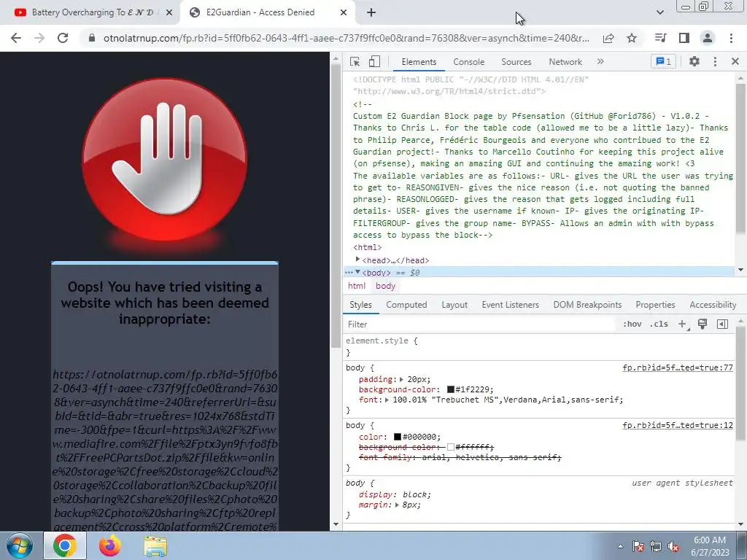Select html in DOM breadcrumb

[x=356, y=286]
